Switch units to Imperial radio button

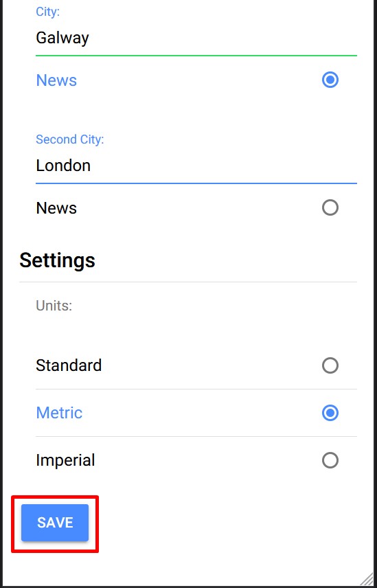coord(330,460)
